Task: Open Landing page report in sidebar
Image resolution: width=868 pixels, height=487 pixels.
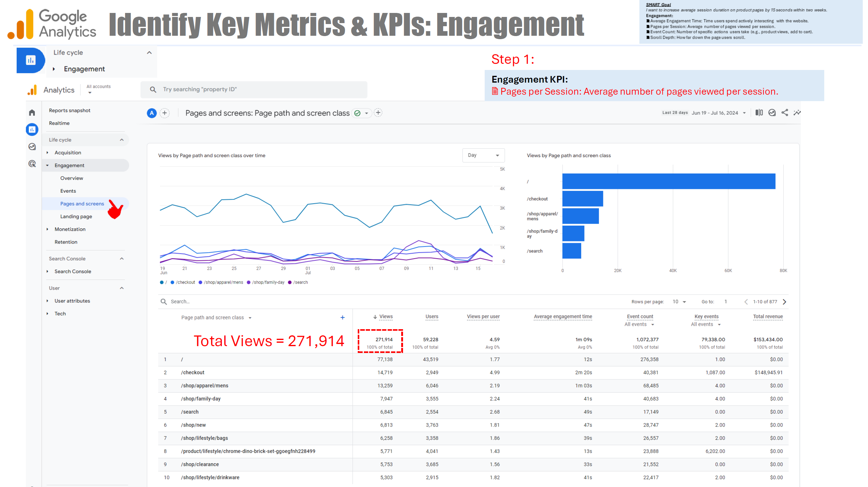Action: [x=76, y=216]
